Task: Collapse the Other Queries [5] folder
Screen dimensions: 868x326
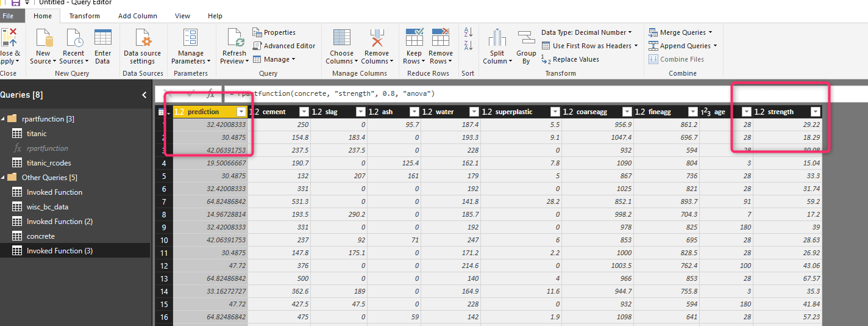Action: click(x=3, y=178)
